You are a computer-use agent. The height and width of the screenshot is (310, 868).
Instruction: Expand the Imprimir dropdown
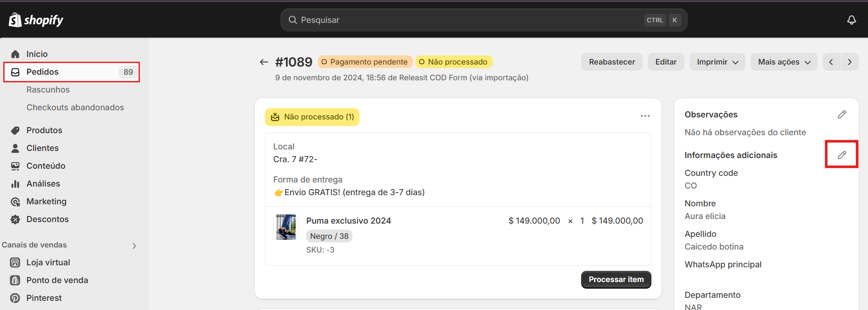pos(717,62)
